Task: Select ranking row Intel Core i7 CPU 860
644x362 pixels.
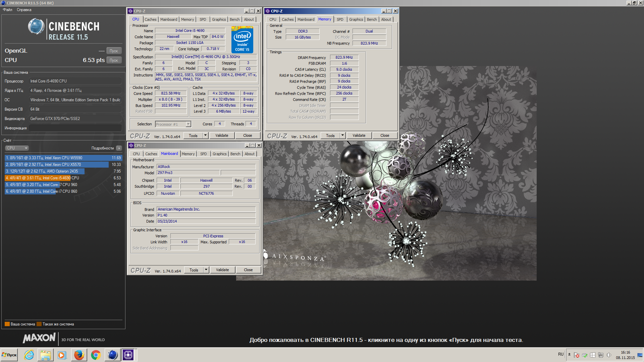Action: [x=63, y=191]
